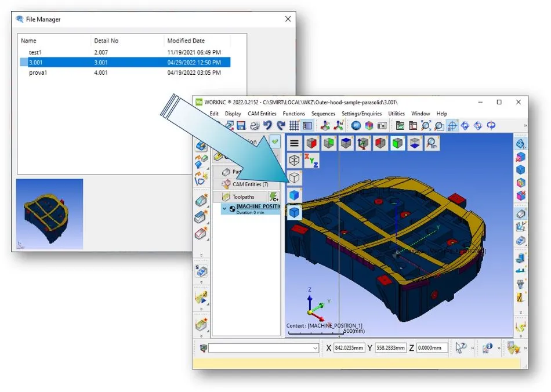Toggle the solid blue shaded cube mode
Screen dimensions: 551x392
click(x=295, y=195)
